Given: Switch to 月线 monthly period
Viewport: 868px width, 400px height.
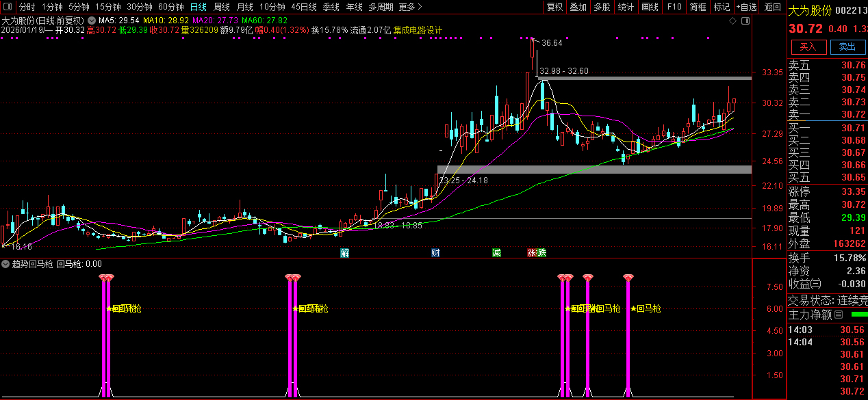Looking at the screenshot, I should tap(244, 7).
